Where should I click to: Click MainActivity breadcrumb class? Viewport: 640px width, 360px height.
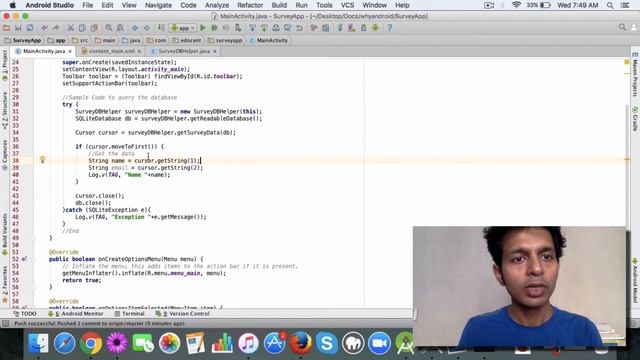(269, 40)
